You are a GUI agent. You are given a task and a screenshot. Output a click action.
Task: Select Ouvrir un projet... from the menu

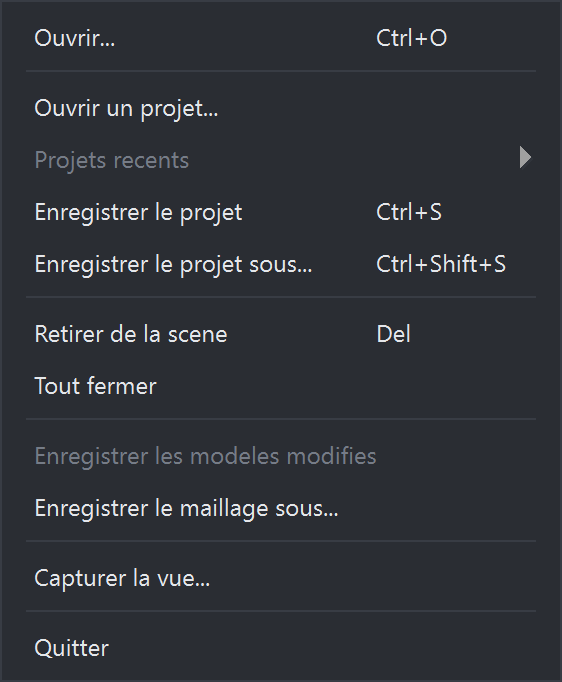pos(281,108)
